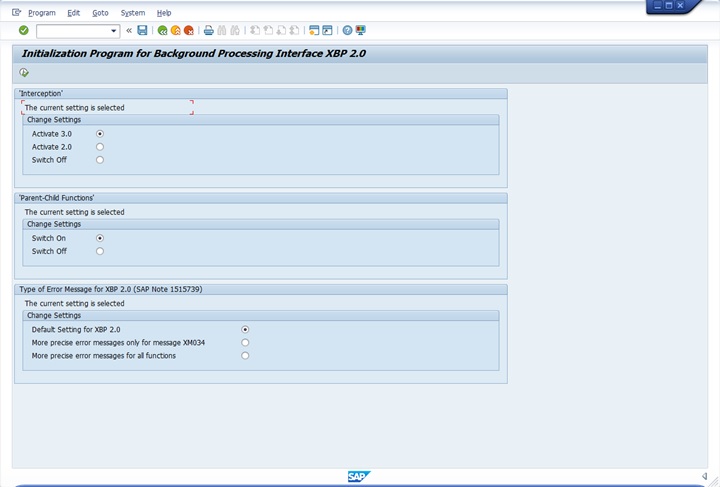Click the Create New Session icon

coord(314,30)
